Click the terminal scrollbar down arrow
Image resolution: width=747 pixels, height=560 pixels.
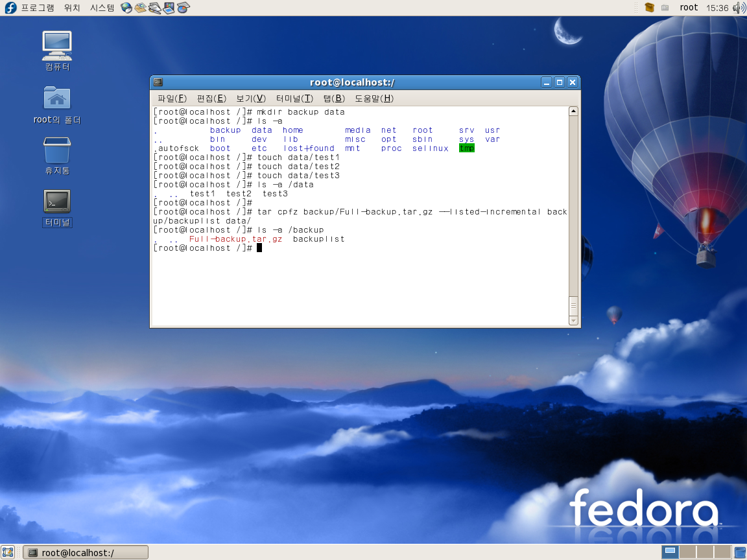tap(573, 320)
